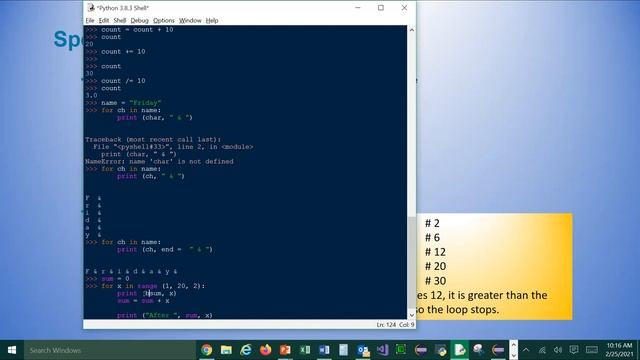640x360 pixels.
Task: Click the Ln: 124 status indicator
Action: pos(386,324)
